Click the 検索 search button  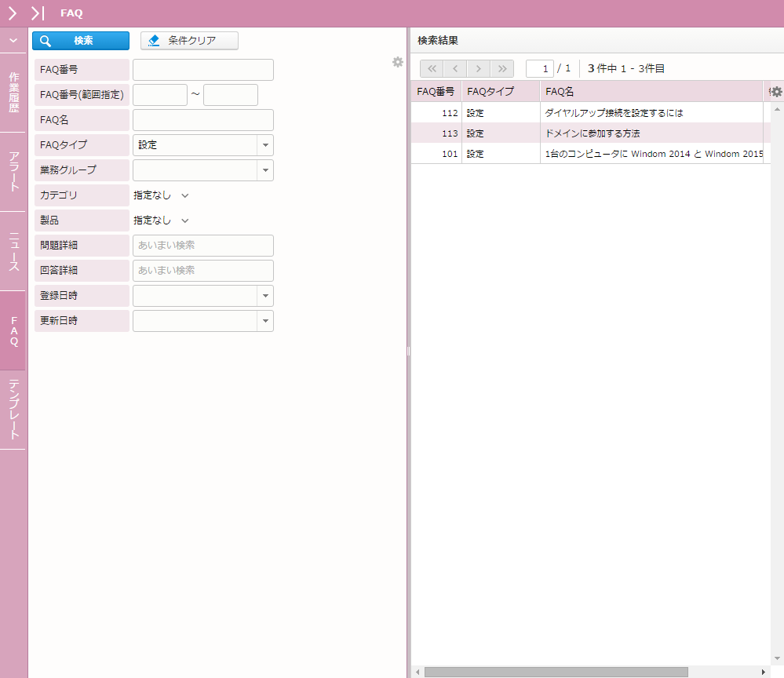pos(81,41)
